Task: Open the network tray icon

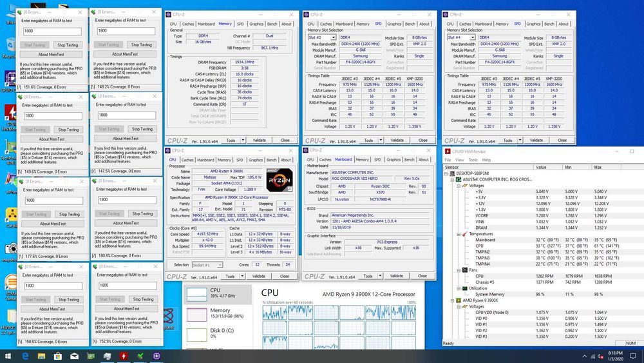Action: pos(592,356)
